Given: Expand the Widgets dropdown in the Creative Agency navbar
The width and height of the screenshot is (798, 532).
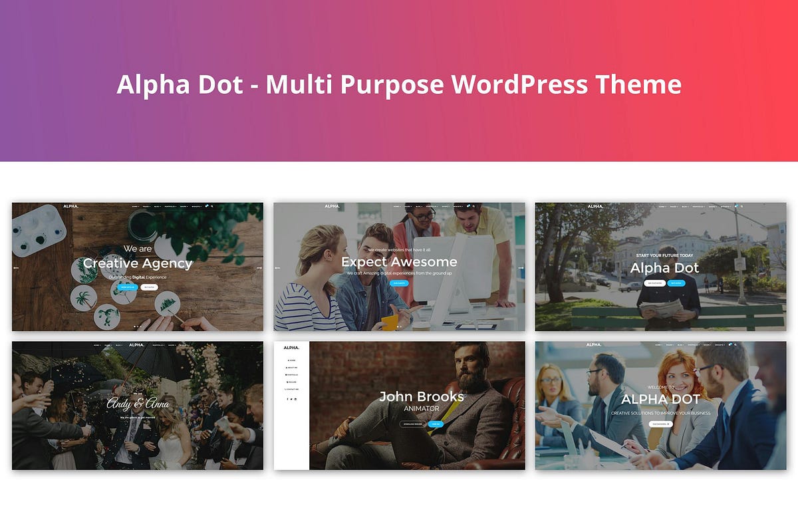Looking at the screenshot, I should [195, 206].
